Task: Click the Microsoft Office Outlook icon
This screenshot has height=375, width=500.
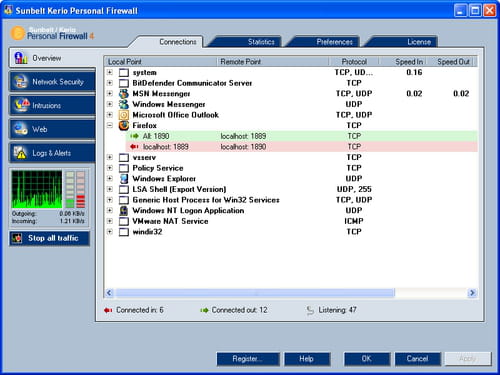Action: [124, 115]
